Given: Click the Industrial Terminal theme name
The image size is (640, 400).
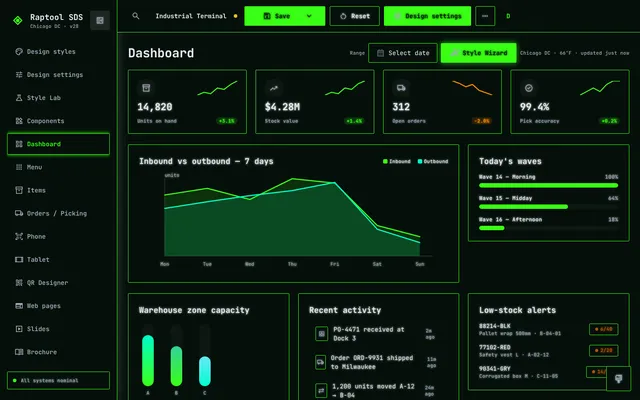Looking at the screenshot, I should coord(191,16).
